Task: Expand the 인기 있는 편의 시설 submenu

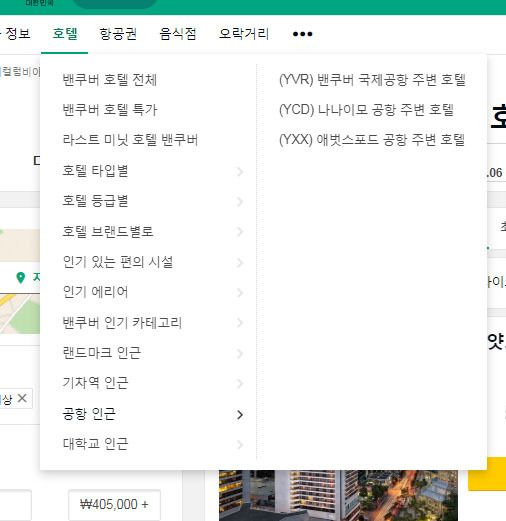Action: 152,262
